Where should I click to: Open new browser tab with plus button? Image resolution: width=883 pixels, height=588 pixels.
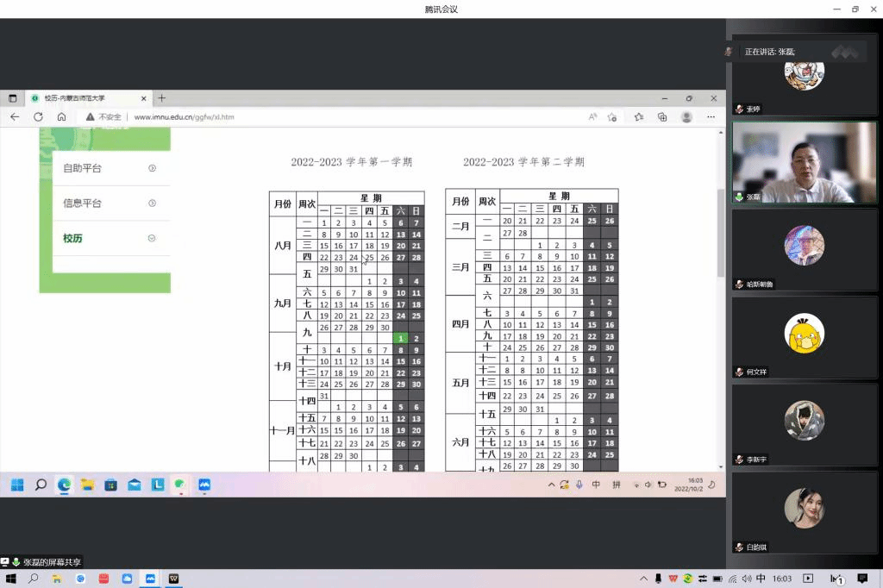click(161, 98)
